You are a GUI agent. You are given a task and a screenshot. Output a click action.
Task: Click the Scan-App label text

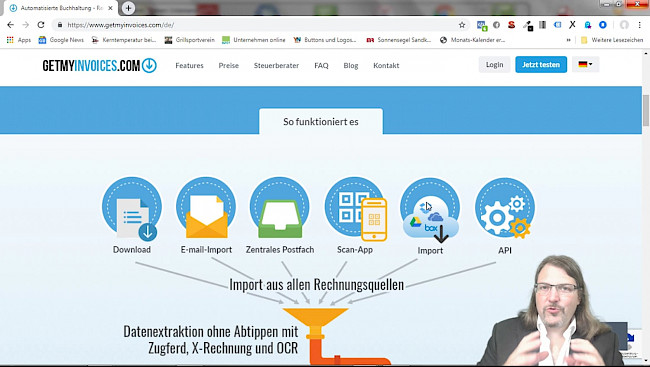355,250
